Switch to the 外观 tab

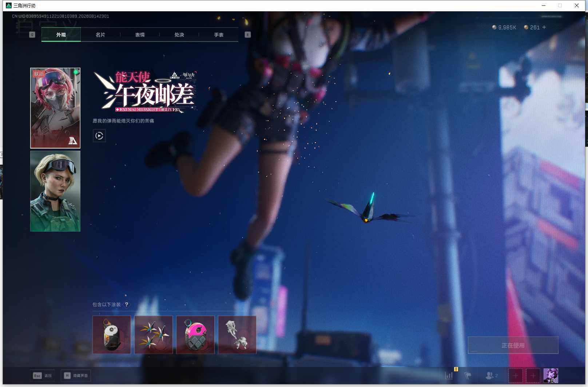click(61, 35)
